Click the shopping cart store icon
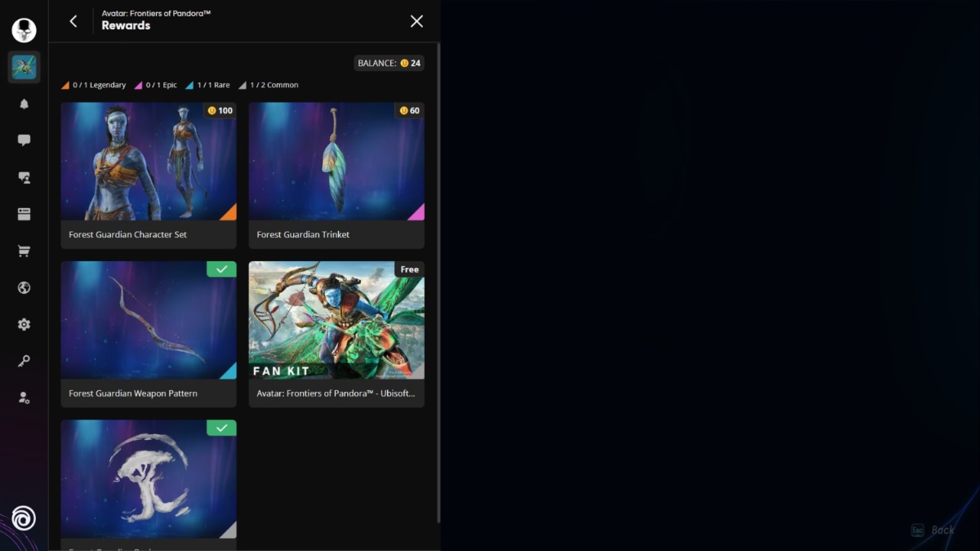The image size is (980, 551). pos(24,251)
